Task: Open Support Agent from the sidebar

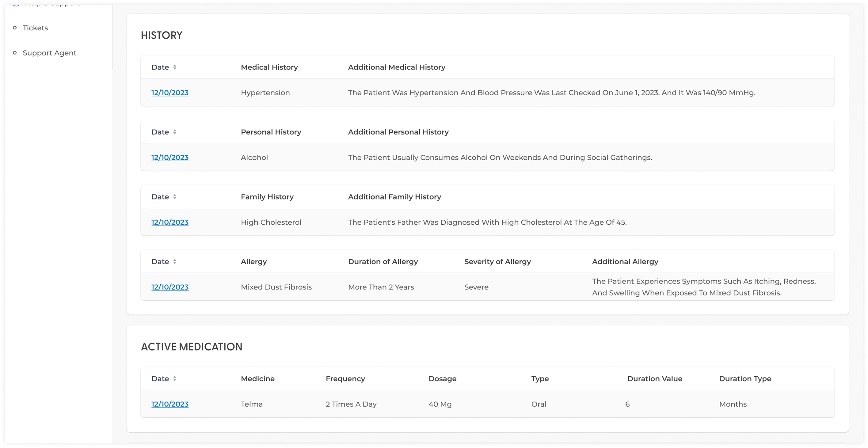Action: tap(49, 53)
